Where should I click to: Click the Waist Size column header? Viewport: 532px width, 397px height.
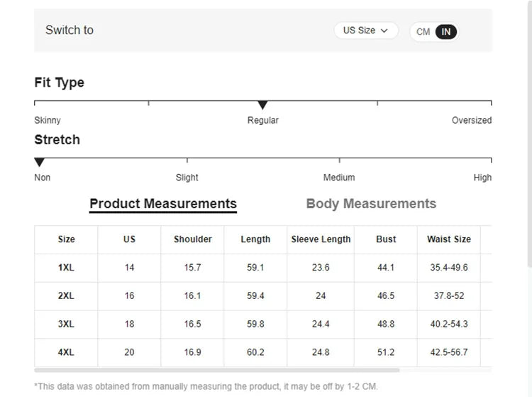tap(448, 239)
